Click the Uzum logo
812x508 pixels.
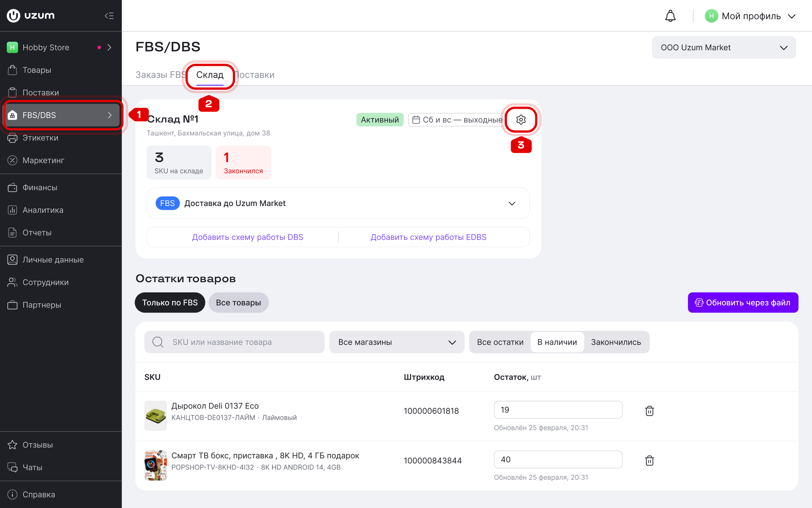coord(31,16)
